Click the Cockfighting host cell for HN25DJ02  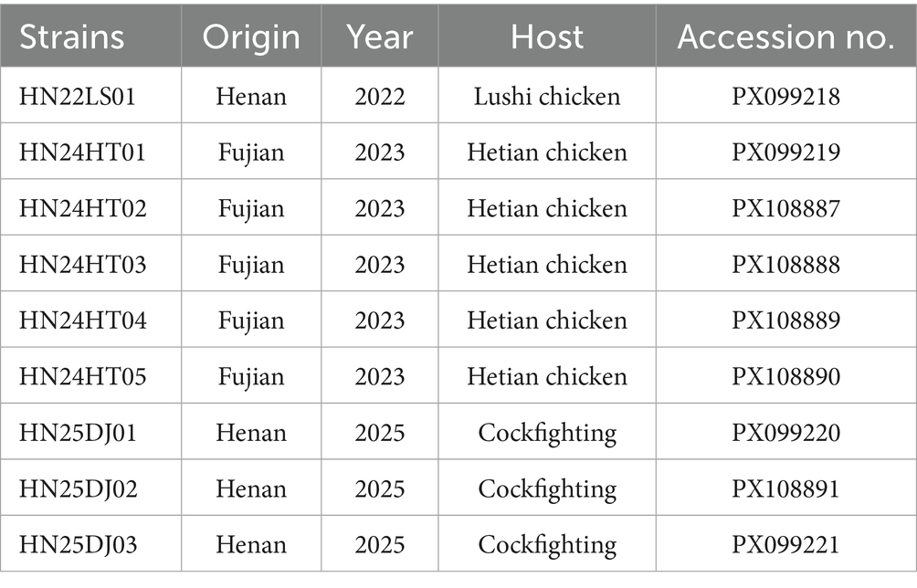(546, 488)
